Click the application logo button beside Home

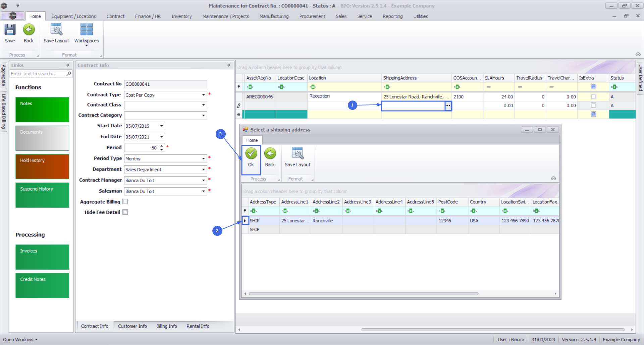pyautogui.click(x=13, y=16)
